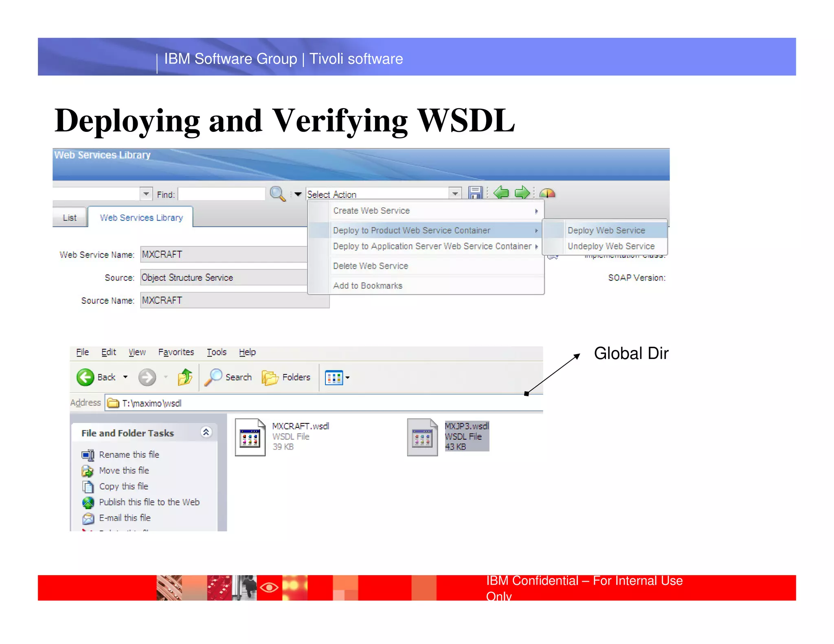Screen dimensions: 834x644
Task: Open the Select Action dropdown arrow
Action: 455,194
